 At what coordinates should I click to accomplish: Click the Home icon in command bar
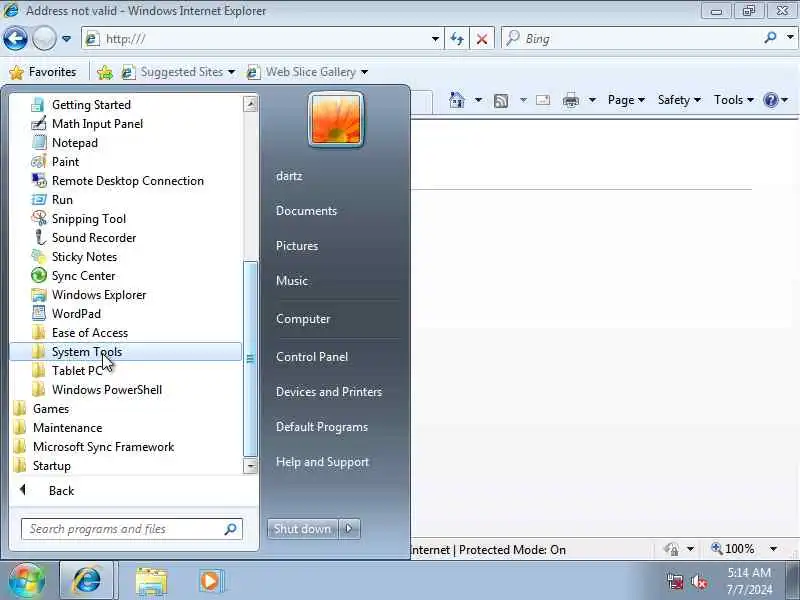(457, 100)
